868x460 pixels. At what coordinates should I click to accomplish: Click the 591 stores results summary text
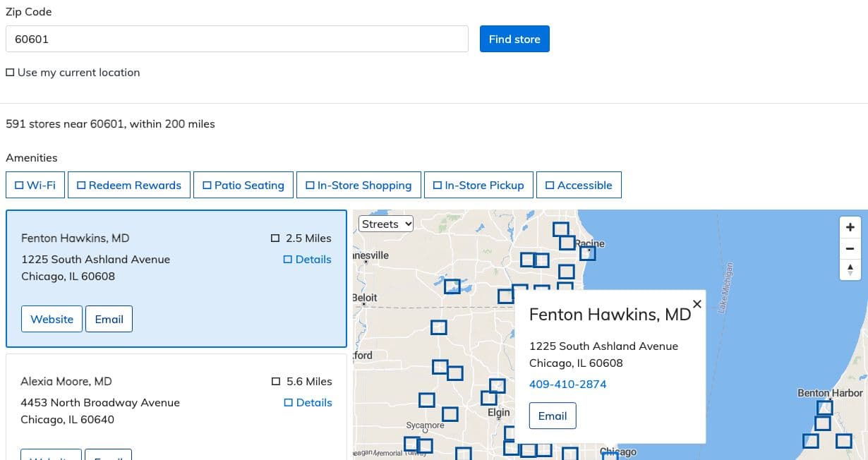(110, 123)
